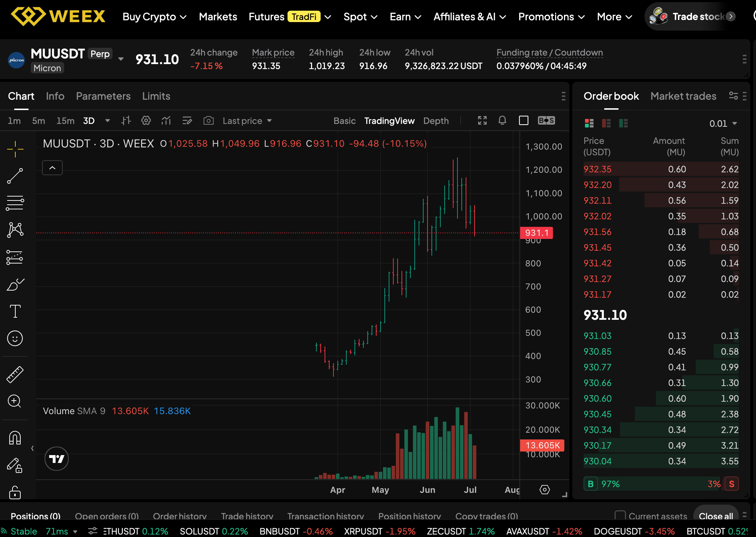Image resolution: width=756 pixels, height=537 pixels.
Task: Show both bids and asks order book view
Action: coord(589,123)
